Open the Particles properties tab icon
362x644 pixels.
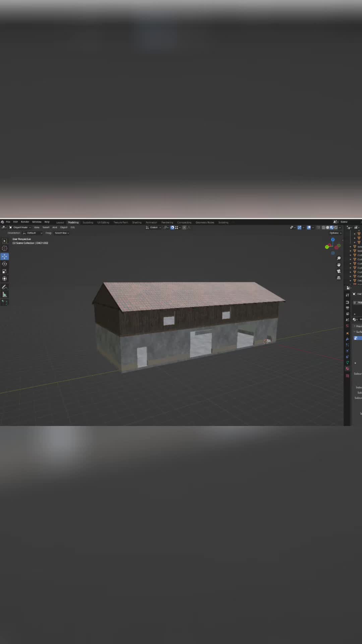[x=347, y=345]
